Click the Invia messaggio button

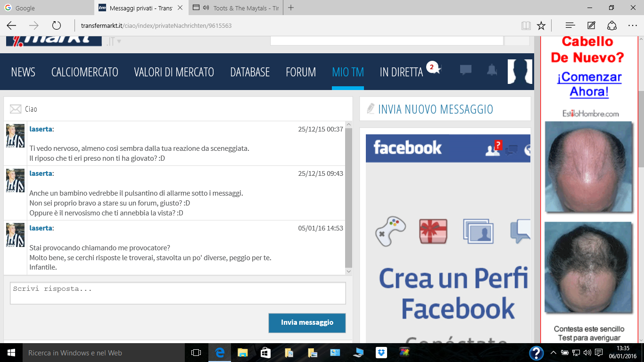point(307,323)
